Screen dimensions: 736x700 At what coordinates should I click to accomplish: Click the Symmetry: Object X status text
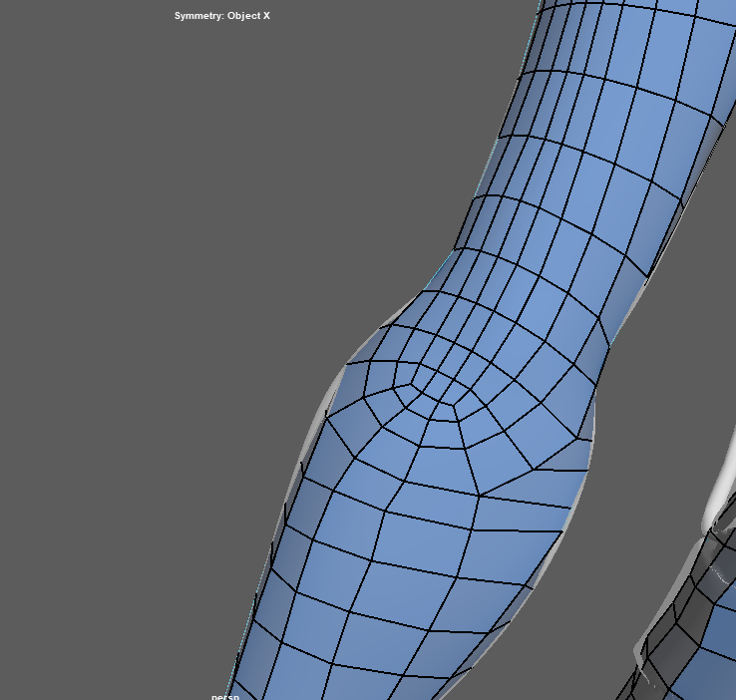tap(221, 16)
